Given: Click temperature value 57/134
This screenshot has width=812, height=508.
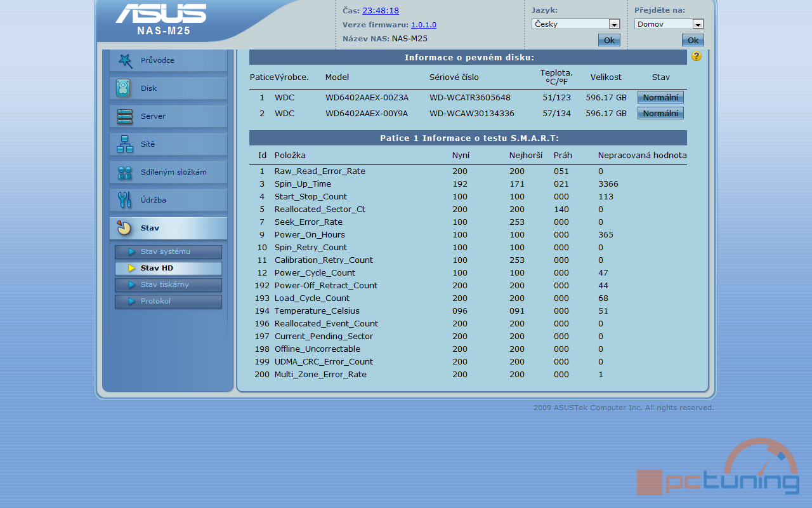Looking at the screenshot, I should tap(557, 114).
